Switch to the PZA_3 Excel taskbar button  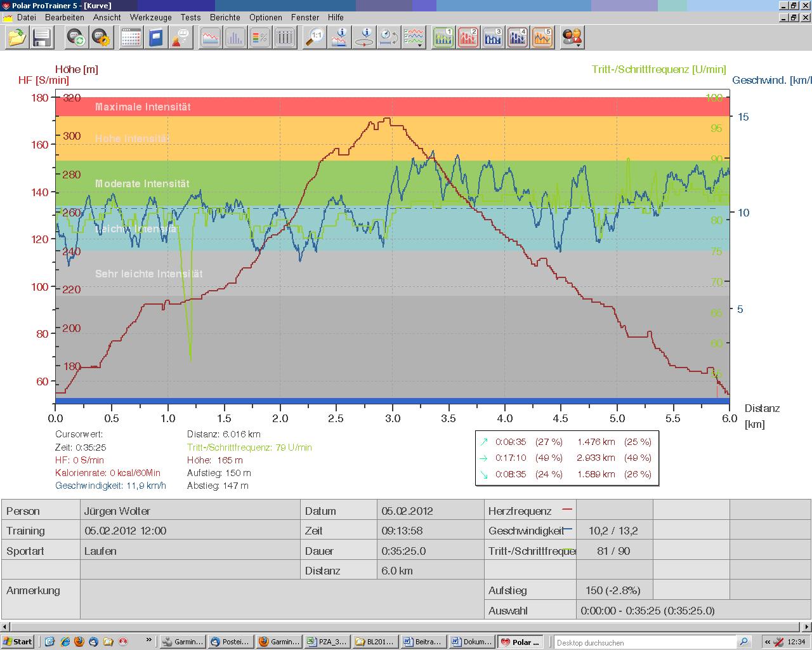tap(327, 642)
